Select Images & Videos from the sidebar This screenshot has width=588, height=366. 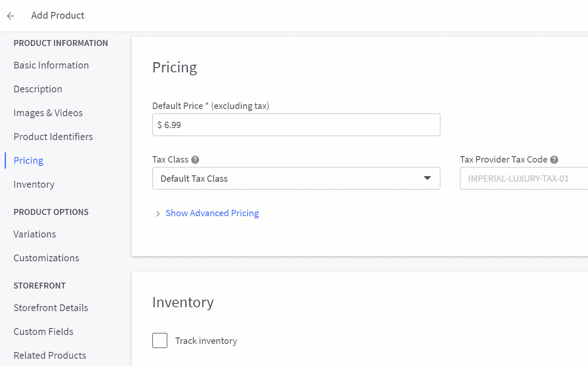click(48, 113)
